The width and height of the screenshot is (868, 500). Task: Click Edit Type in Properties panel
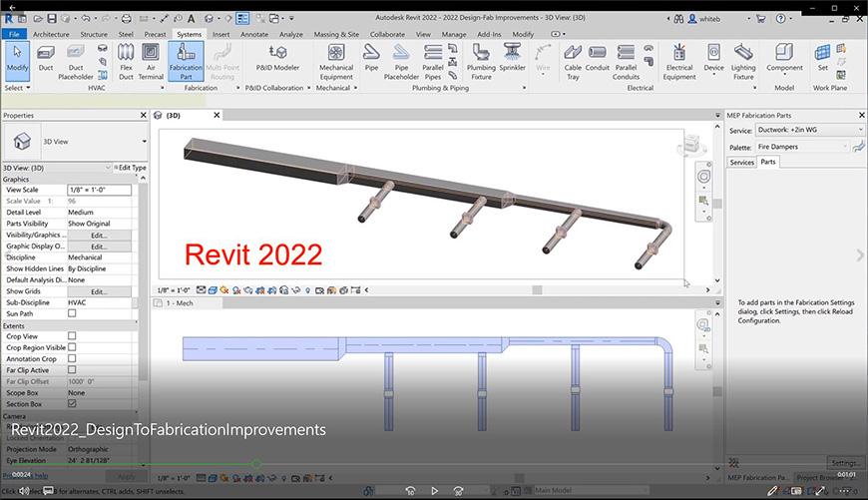(131, 168)
